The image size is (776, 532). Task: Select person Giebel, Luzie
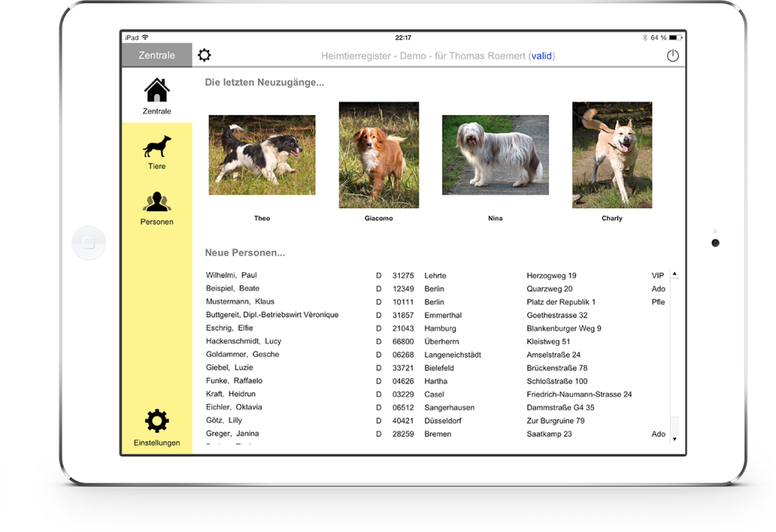click(x=229, y=368)
